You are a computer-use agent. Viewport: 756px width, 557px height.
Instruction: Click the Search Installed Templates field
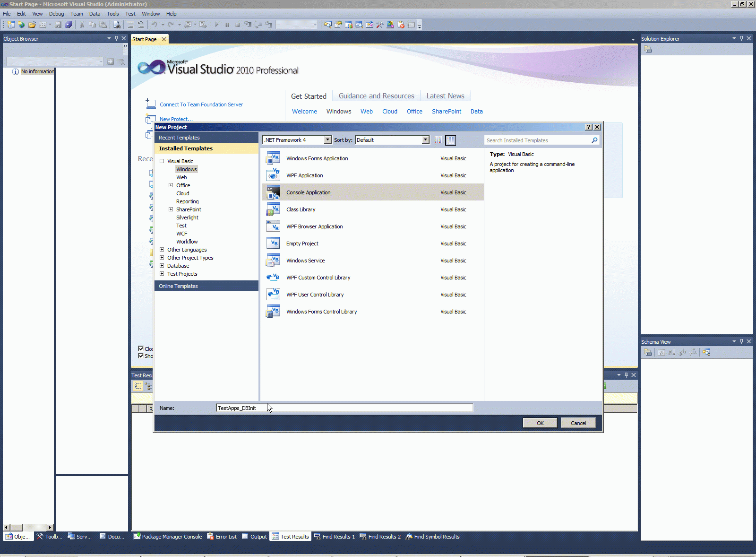coord(538,140)
